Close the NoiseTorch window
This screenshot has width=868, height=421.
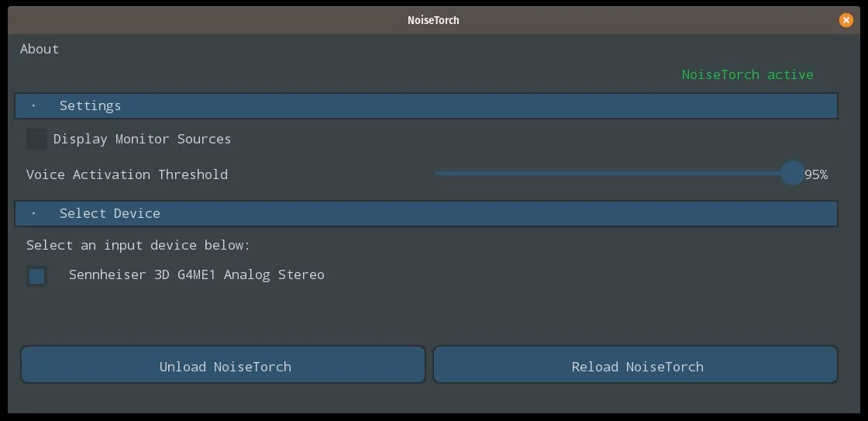point(846,20)
